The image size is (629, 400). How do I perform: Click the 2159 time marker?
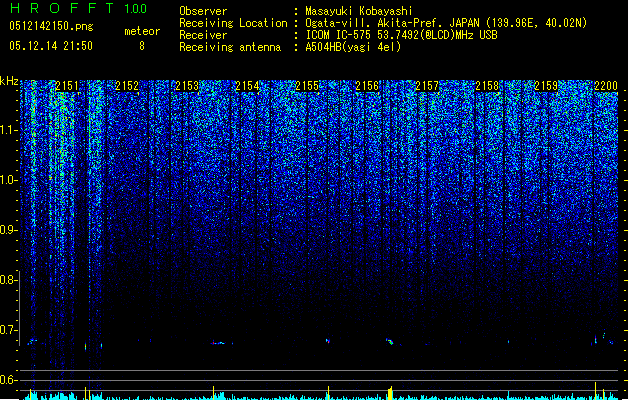click(x=546, y=86)
